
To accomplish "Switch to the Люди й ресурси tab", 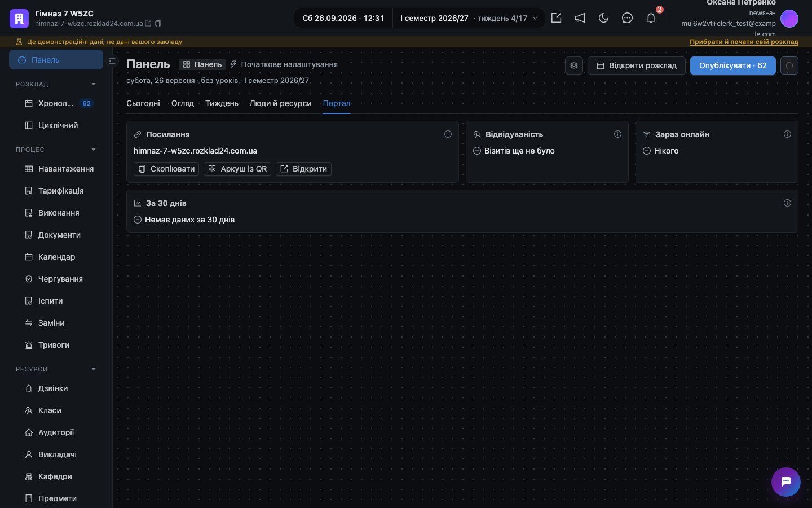I will point(280,103).
